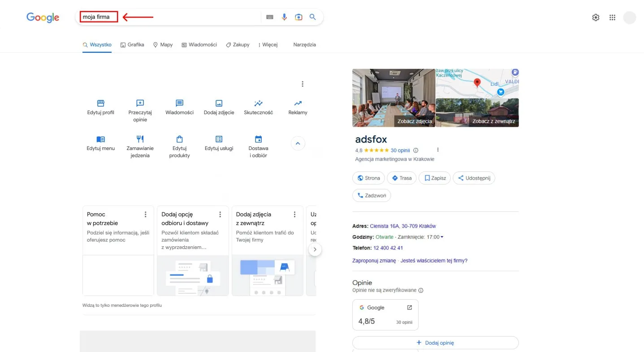Open three-dot menu on Dodaj zdjęcia z zewnątrz card
644x352 pixels.
tap(294, 215)
